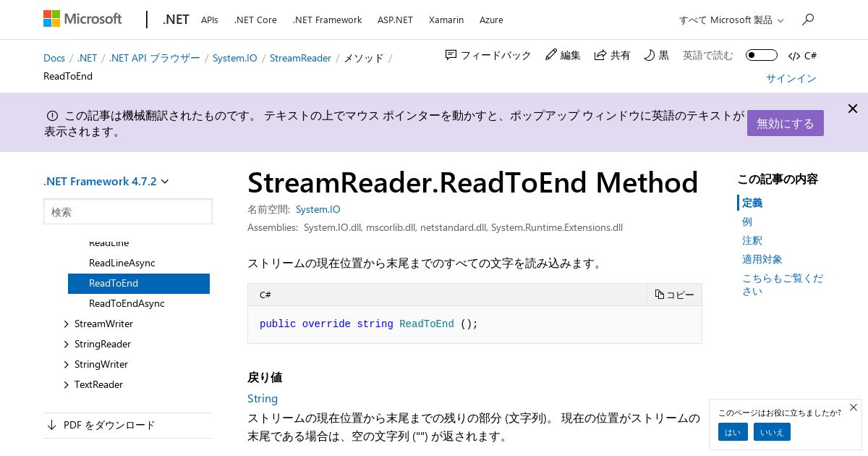
Task: Go to the StreamReader breadcrumb
Action: pyautogui.click(x=300, y=58)
